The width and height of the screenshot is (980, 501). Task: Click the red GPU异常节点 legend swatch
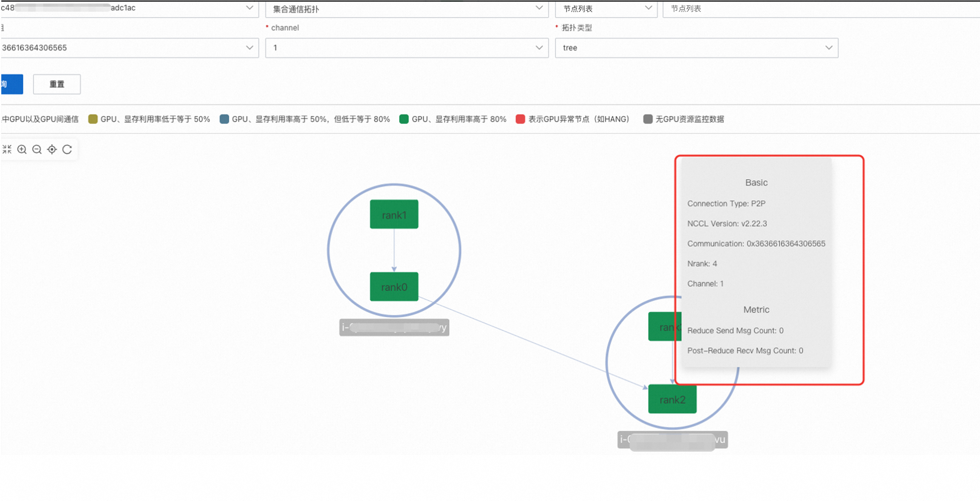[520, 119]
